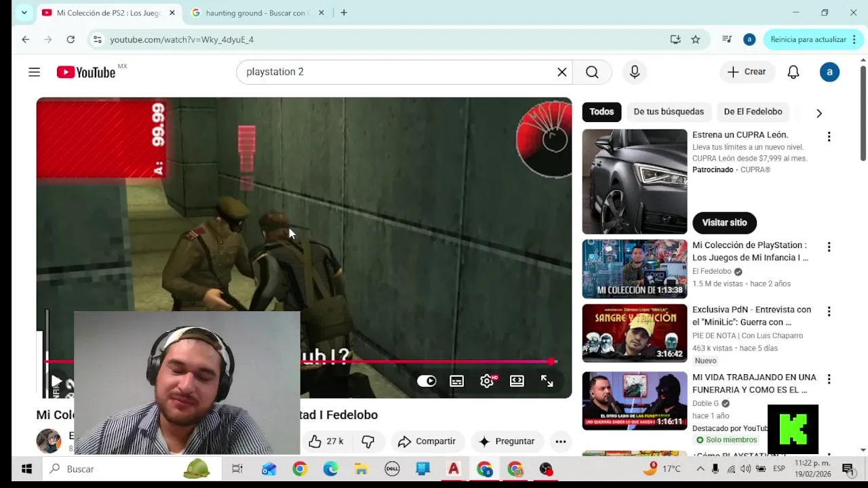View YouTube notifications bell

point(793,72)
